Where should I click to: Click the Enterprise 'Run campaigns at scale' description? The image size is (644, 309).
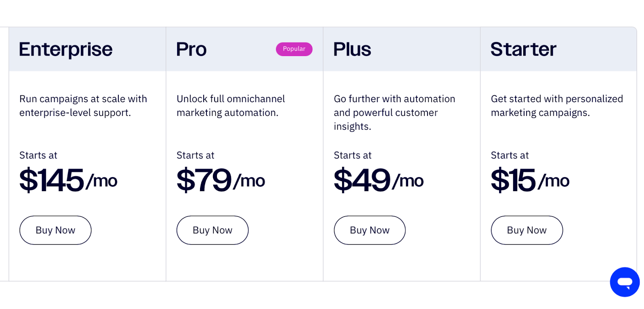tap(83, 106)
